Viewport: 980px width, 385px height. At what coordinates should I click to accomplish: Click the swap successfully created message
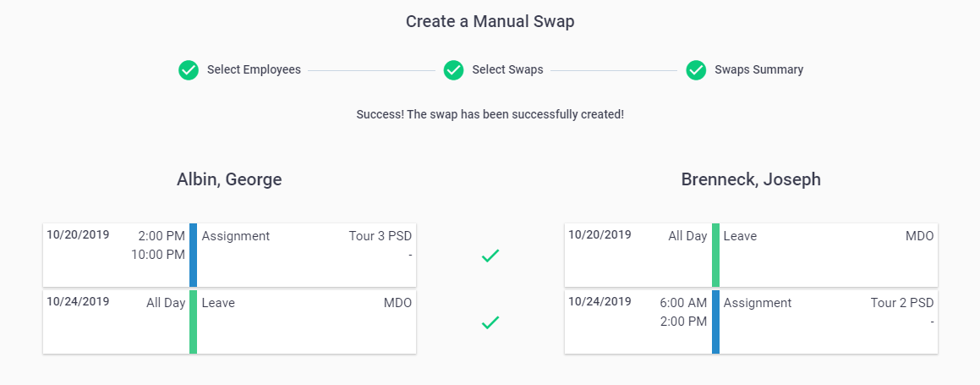(490, 115)
